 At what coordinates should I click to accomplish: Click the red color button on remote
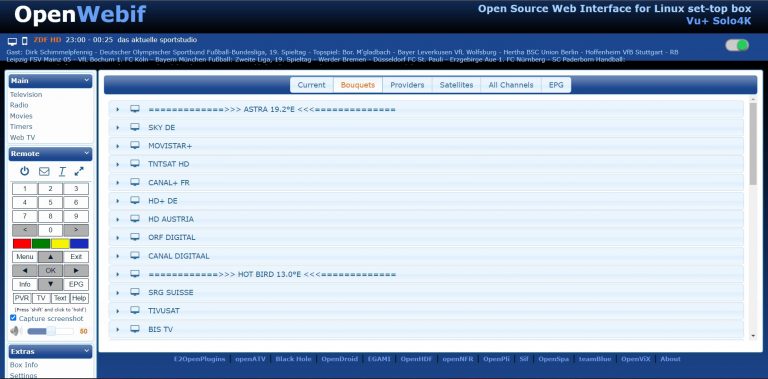[22, 243]
